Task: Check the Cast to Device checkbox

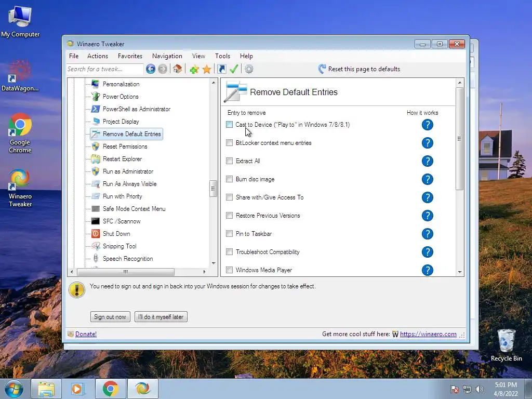Action: tap(229, 125)
